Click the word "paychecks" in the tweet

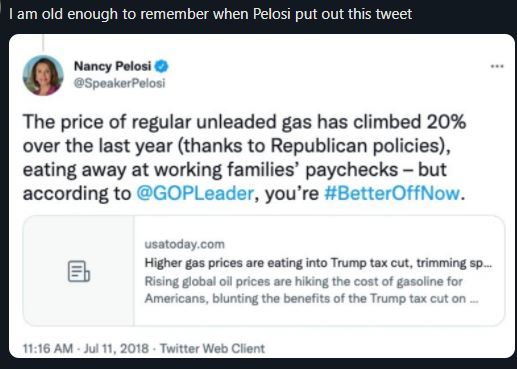pyautogui.click(x=352, y=170)
